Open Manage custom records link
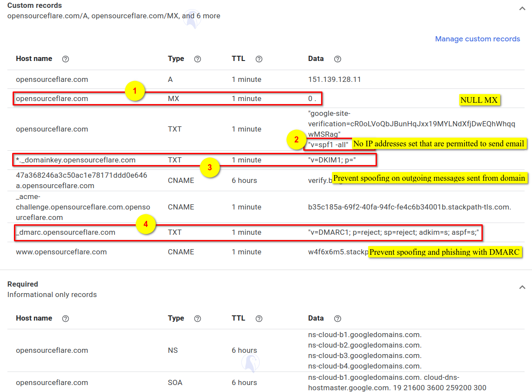This screenshot has width=532, height=392. coord(478,39)
